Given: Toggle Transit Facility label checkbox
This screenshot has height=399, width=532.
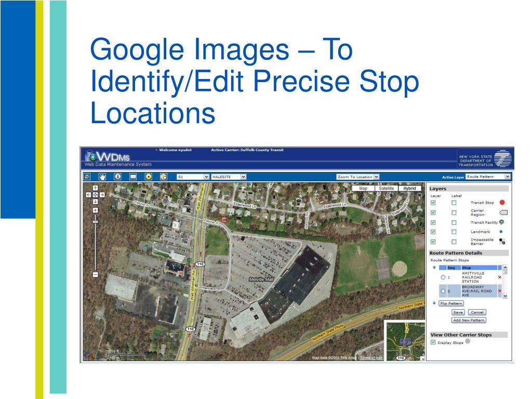Looking at the screenshot, I should [x=454, y=222].
